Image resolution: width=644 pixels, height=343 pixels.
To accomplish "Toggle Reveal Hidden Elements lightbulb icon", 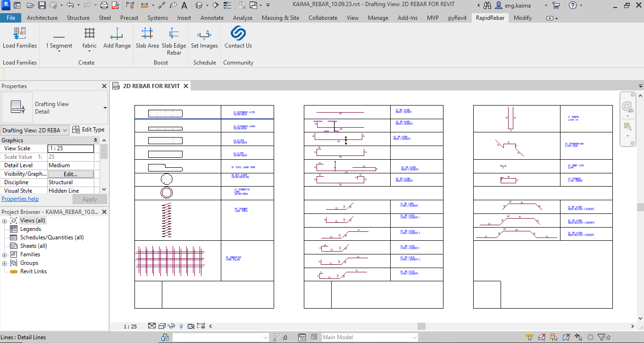I will [181, 326].
